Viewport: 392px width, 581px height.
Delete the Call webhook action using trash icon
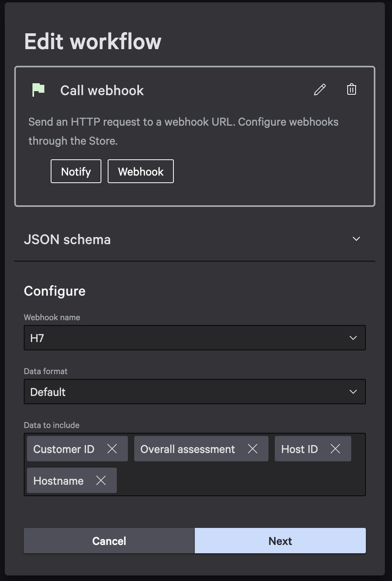pyautogui.click(x=351, y=90)
